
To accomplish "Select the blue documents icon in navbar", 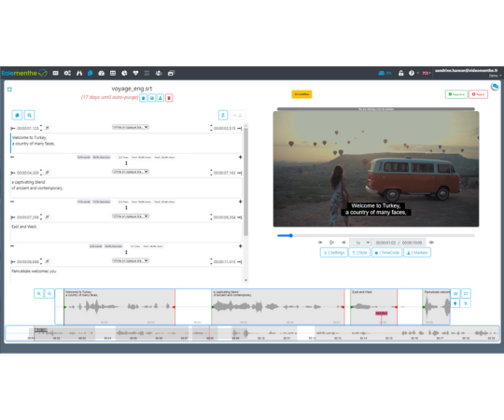I will (x=90, y=74).
